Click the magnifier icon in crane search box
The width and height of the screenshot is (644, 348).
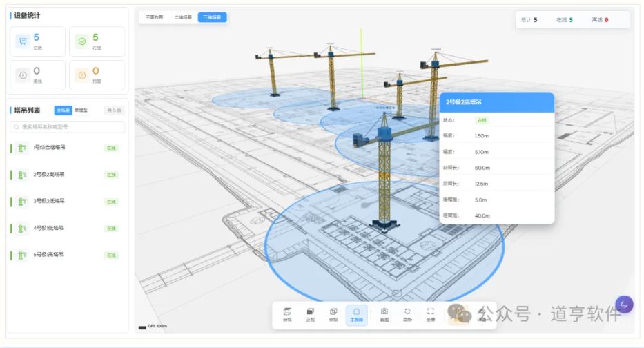pos(17,127)
